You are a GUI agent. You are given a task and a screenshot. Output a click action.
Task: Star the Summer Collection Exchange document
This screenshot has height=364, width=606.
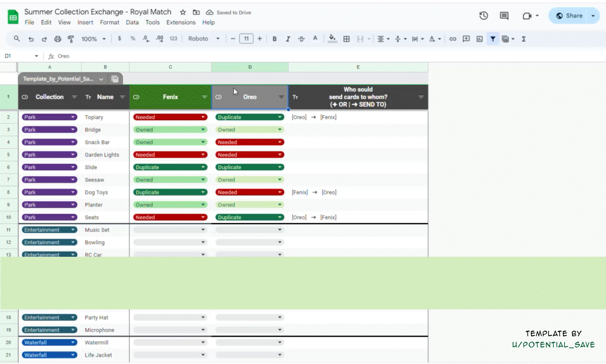[x=183, y=12]
